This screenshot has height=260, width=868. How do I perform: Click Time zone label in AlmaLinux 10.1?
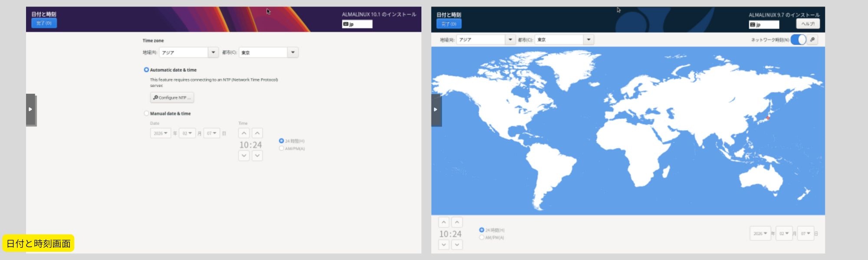[153, 40]
